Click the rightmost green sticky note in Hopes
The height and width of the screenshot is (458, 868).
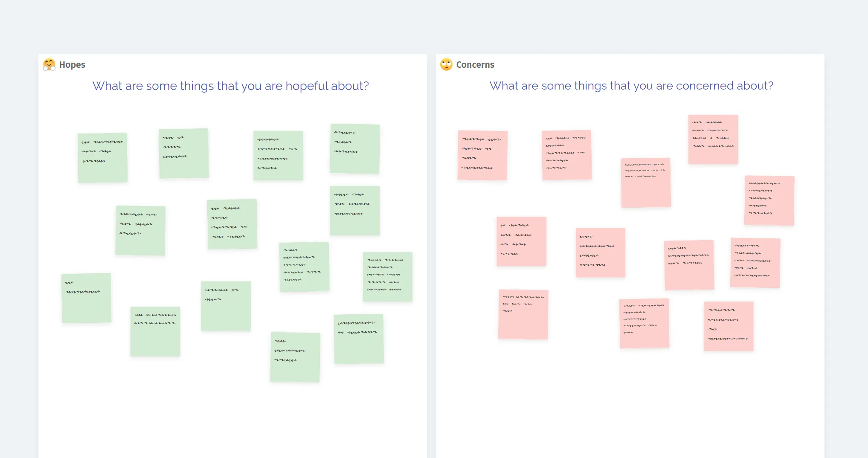click(387, 277)
